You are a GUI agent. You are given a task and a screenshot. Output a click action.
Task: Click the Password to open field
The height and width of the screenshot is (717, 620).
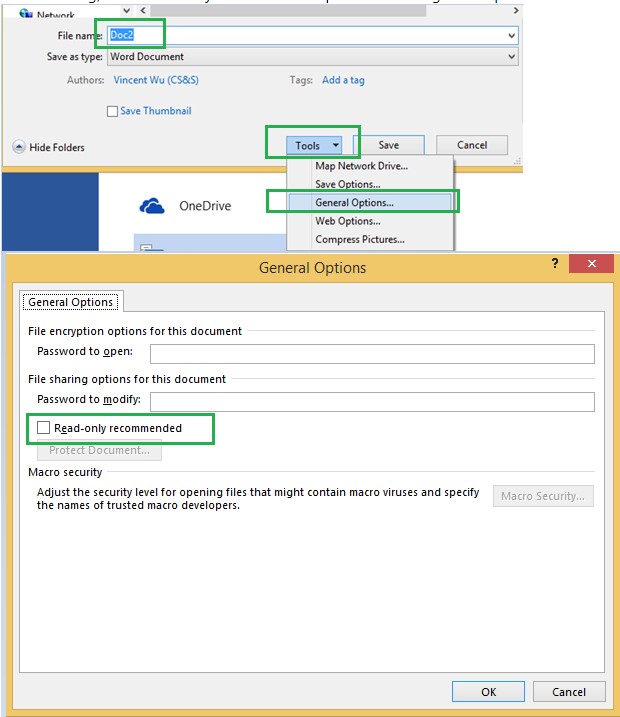coord(372,354)
